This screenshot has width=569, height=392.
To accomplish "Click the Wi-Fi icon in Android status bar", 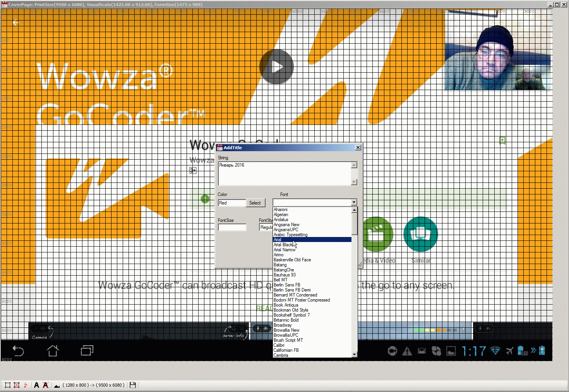I will 495,351.
